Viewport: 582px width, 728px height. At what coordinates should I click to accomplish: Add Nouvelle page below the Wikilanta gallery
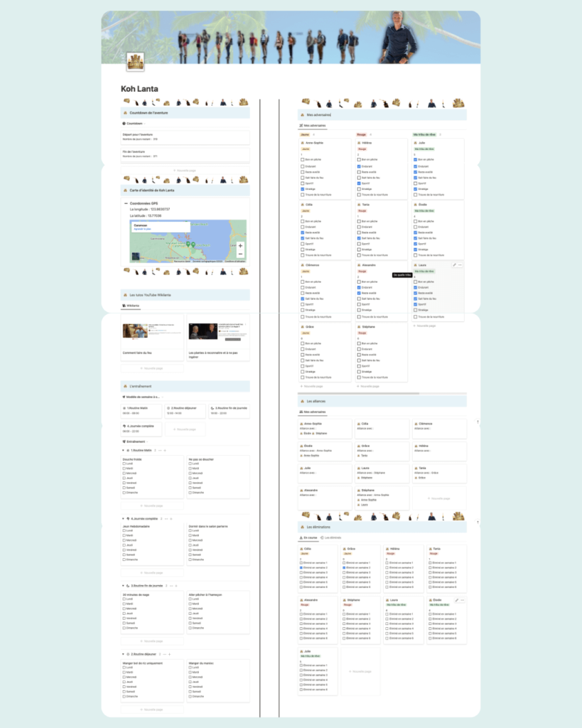(152, 368)
